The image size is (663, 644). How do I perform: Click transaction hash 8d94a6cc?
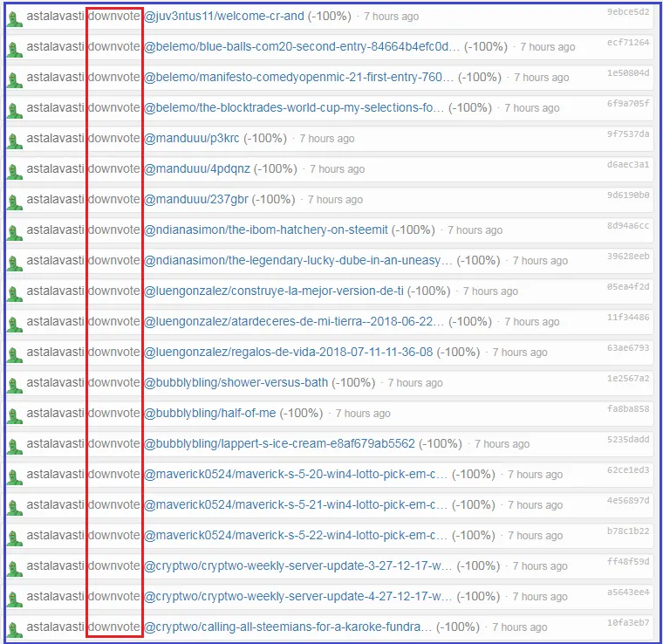tap(628, 225)
